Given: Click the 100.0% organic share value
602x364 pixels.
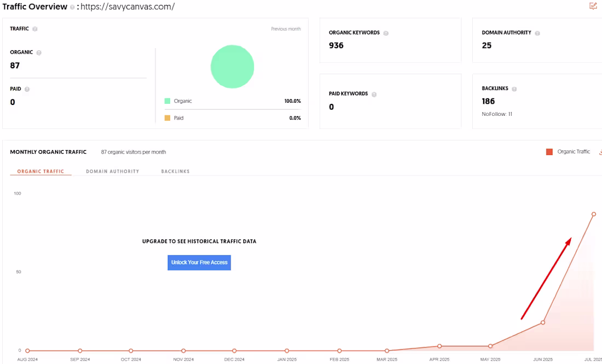Looking at the screenshot, I should [x=293, y=101].
